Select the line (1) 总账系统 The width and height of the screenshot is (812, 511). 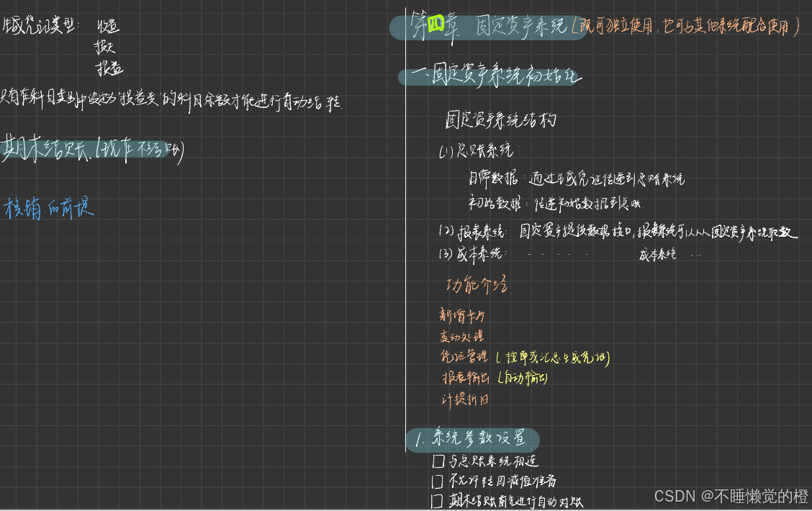[477, 150]
